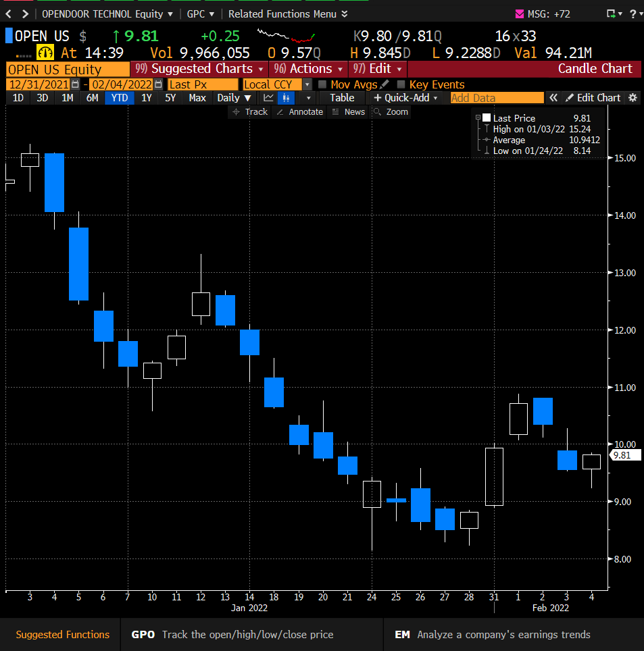
Task: Select the candle chart style icon
Action: click(286, 98)
